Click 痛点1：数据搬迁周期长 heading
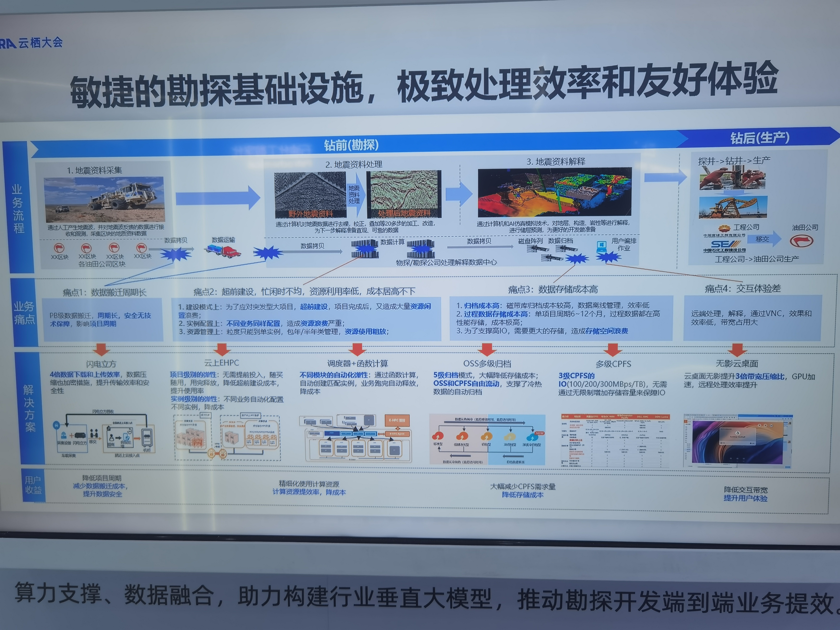840x630 pixels. tap(105, 292)
